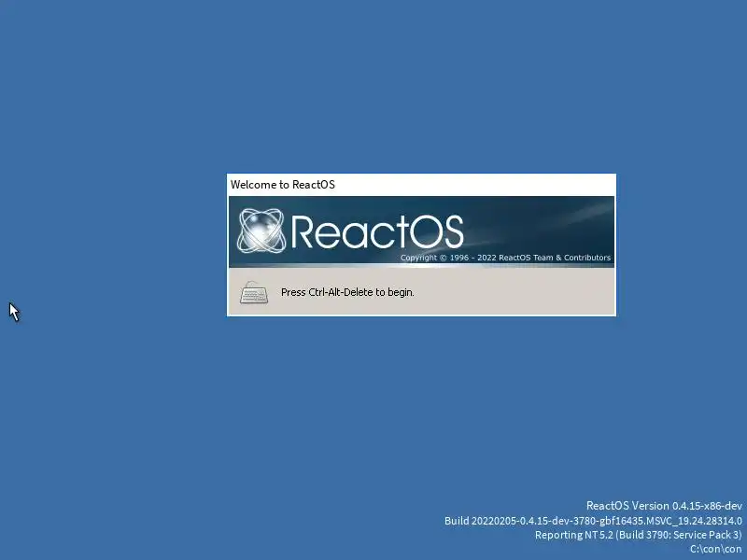The height and width of the screenshot is (560, 747).
Task: Click the 'Welcome to ReactOS' title text
Action: click(283, 185)
